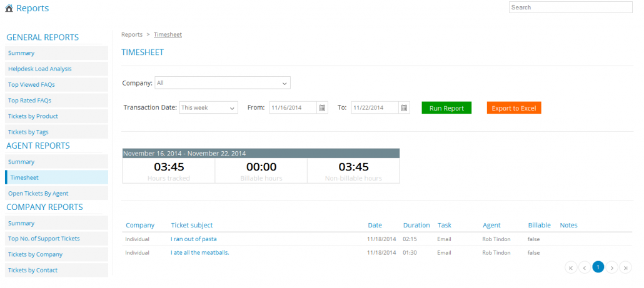Open Tickets by Product report

(x=57, y=116)
